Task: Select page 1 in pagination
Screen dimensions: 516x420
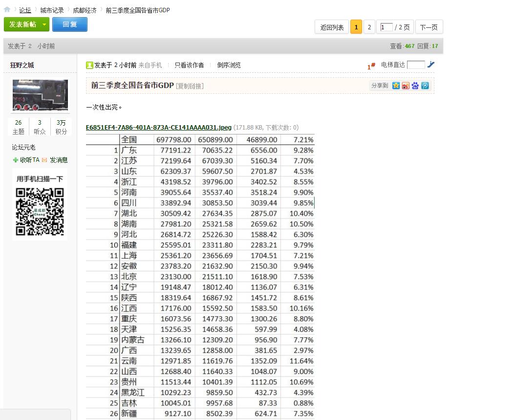Action: [x=356, y=27]
